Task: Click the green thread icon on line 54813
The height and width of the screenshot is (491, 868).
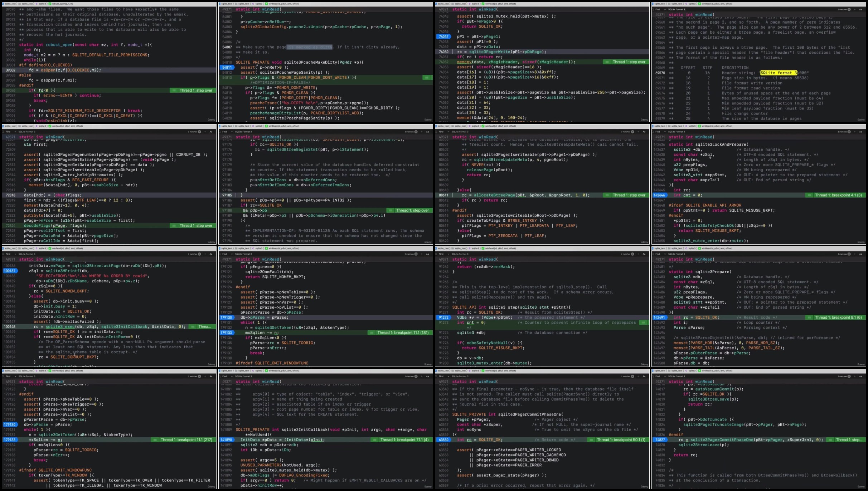Action: (427, 78)
